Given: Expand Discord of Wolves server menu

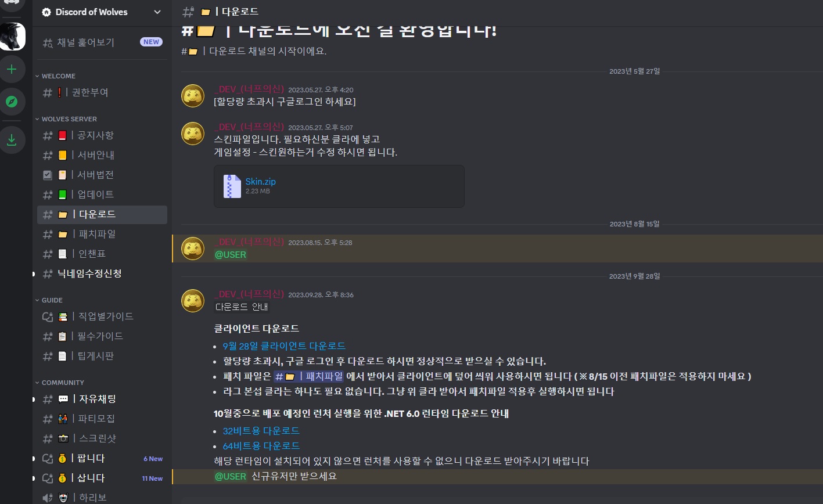Looking at the screenshot, I should click(102, 12).
